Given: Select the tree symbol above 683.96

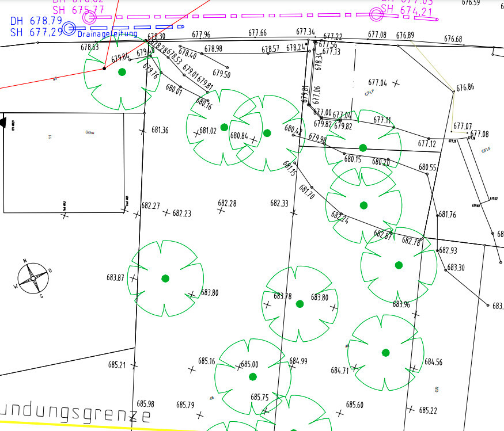Looking at the screenshot, I should click(x=399, y=265).
